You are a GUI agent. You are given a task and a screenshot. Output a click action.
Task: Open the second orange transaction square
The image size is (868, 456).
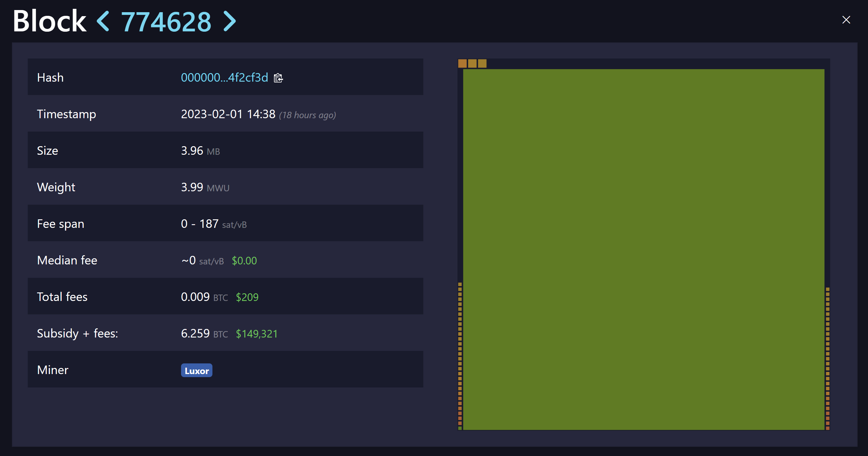(x=472, y=63)
